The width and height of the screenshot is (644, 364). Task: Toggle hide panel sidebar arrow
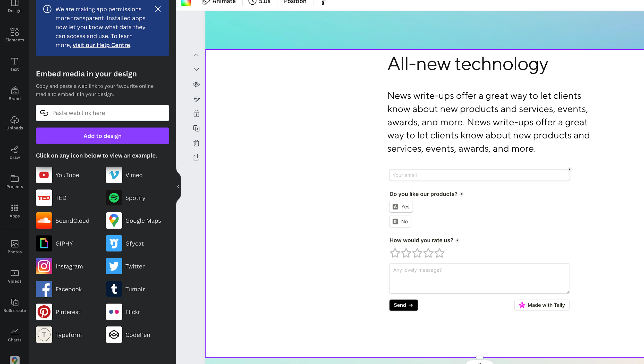[178, 186]
